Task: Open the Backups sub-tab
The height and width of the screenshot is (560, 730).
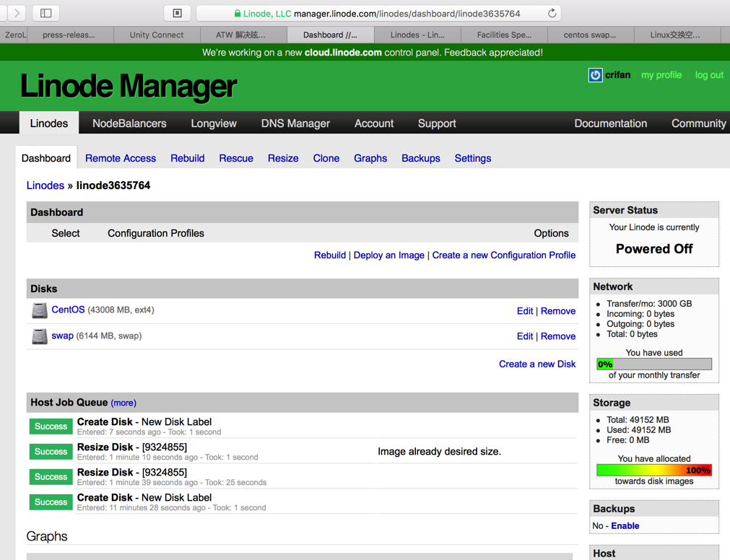Action: (x=421, y=158)
